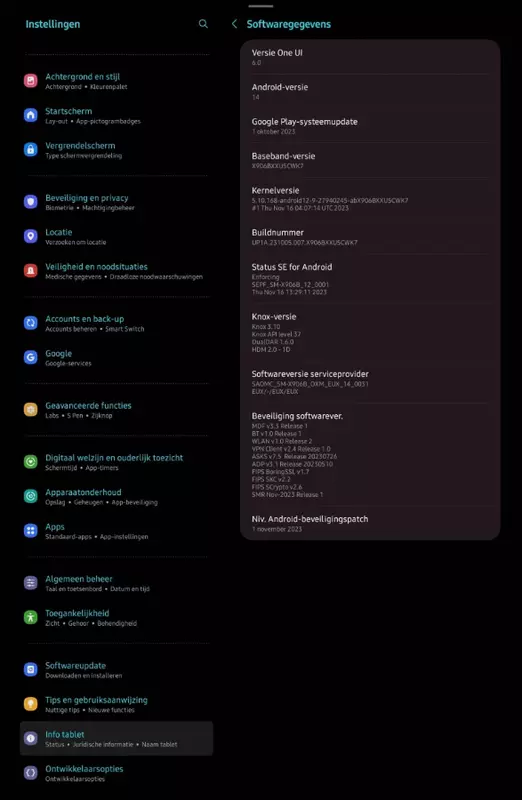The image size is (522, 800).
Task: Open Algemeen beheer settings
Action: pos(116,583)
